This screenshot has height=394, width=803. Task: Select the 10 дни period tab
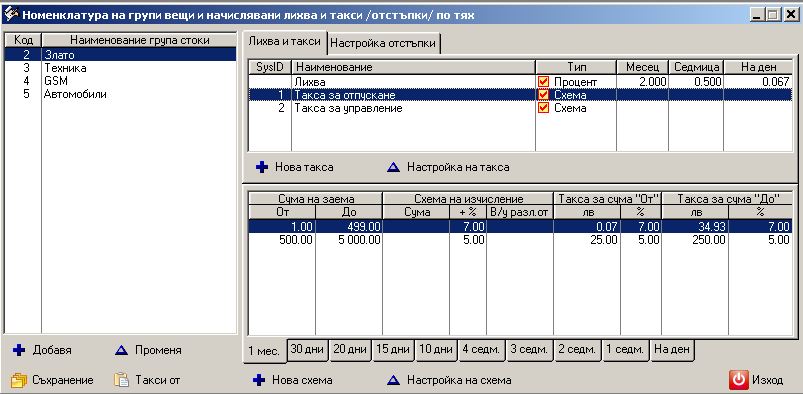[436, 349]
